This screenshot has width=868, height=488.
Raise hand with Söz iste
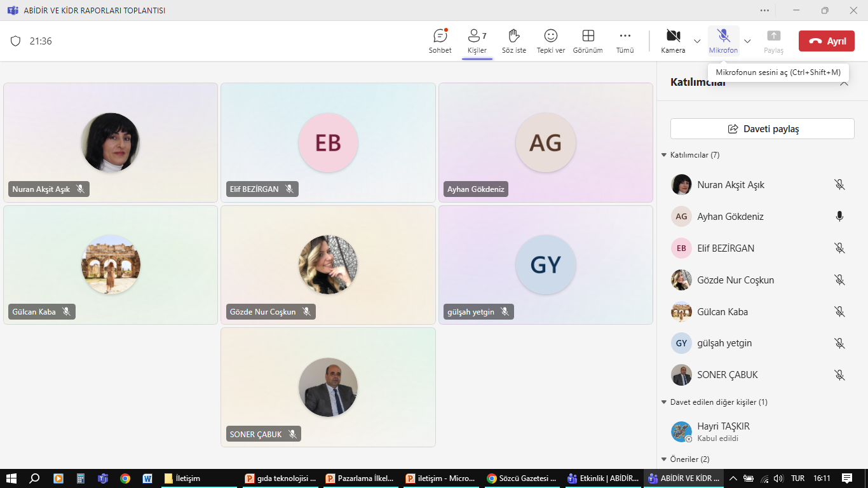[514, 41]
